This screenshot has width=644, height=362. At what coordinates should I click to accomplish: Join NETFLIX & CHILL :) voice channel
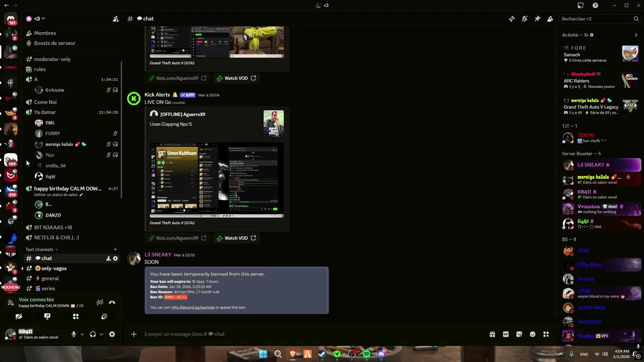[72, 237]
